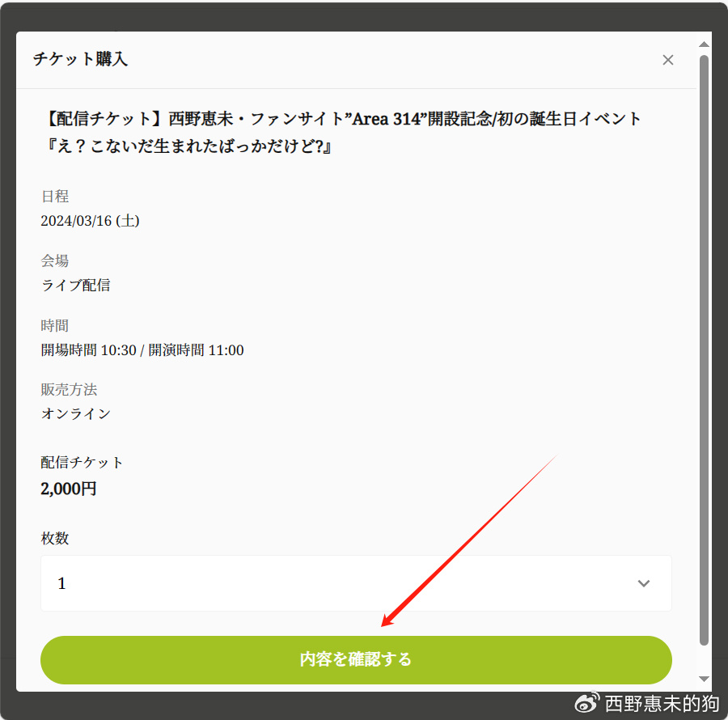
Task: Click the チケット購入 dialog header
Action: 80,59
